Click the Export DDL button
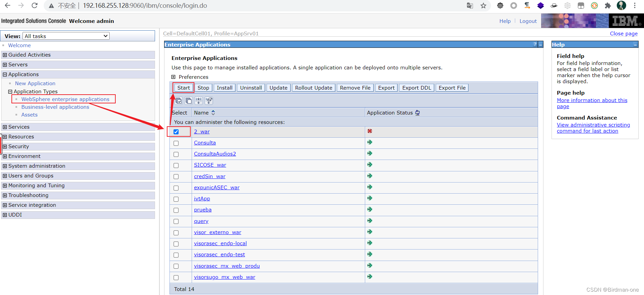This screenshot has height=295, width=644. click(x=417, y=88)
